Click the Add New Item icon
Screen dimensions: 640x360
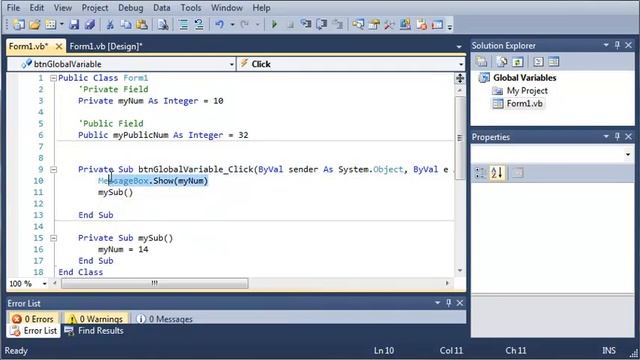tap(51, 24)
